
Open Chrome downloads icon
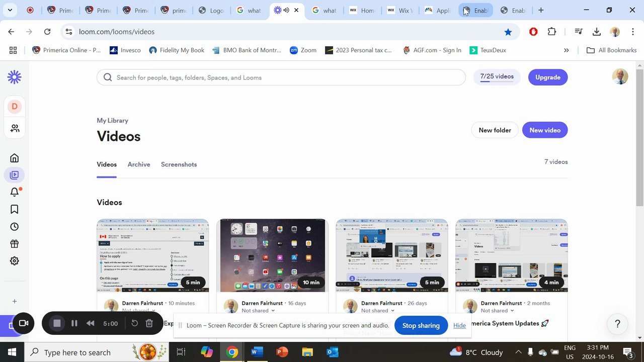point(597,32)
